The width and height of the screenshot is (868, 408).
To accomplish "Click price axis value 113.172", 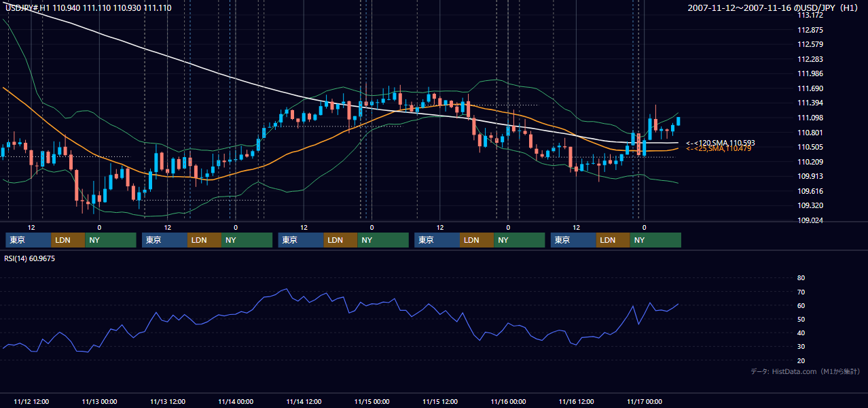I will point(810,15).
